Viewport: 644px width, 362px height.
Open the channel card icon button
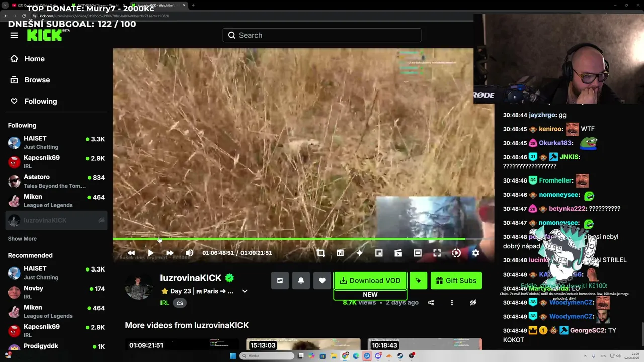coord(280,281)
